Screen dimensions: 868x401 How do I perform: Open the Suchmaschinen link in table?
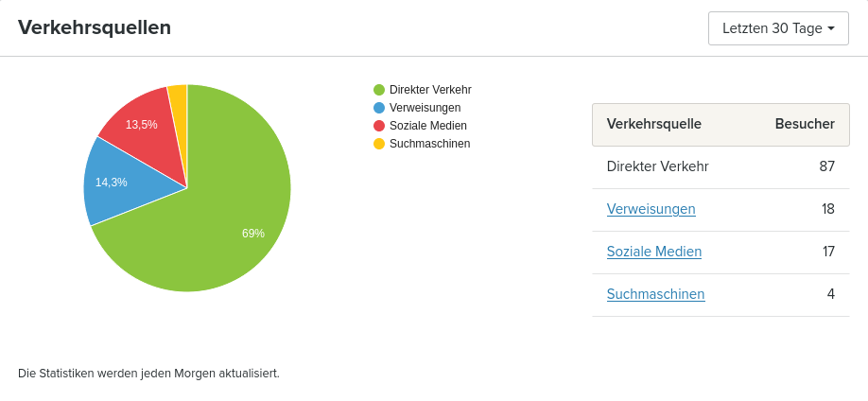(x=655, y=293)
